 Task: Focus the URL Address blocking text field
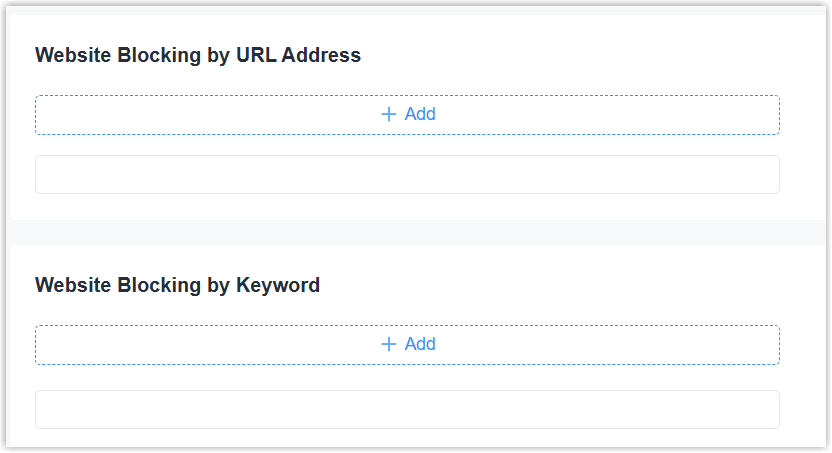click(407, 175)
